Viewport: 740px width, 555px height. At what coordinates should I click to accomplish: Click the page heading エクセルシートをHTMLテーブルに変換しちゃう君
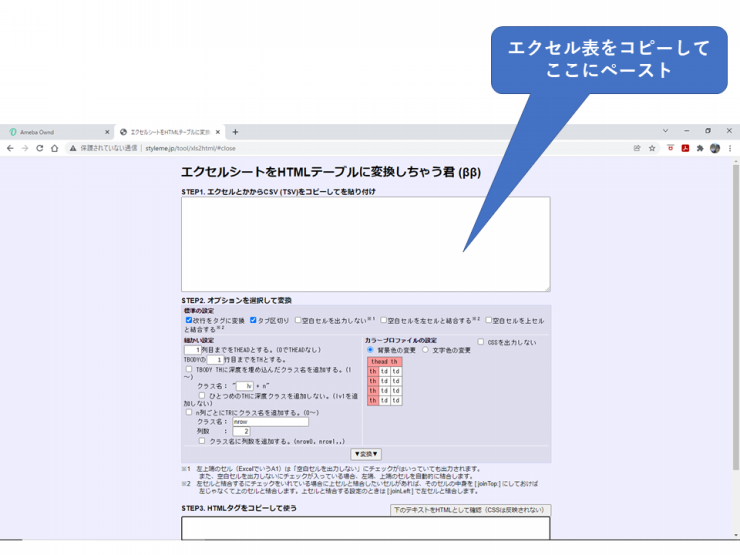click(x=331, y=172)
